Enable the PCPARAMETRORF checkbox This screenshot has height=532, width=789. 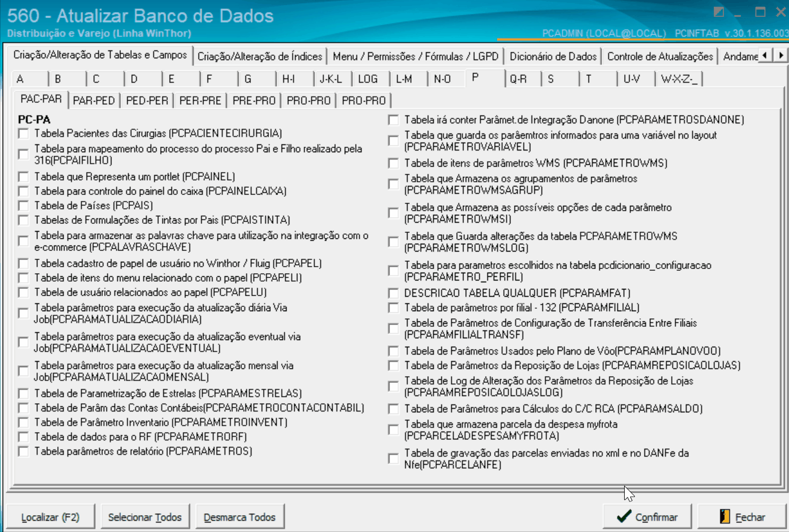click(x=23, y=436)
